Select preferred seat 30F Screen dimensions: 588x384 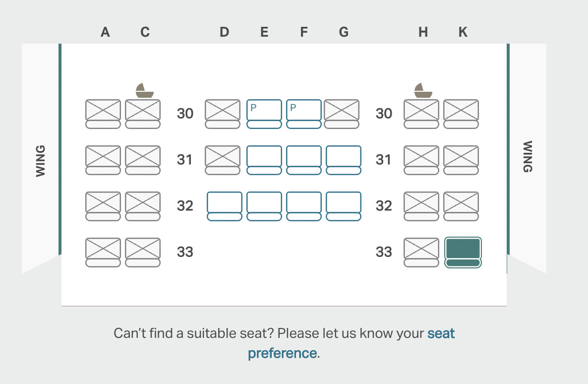tap(304, 114)
